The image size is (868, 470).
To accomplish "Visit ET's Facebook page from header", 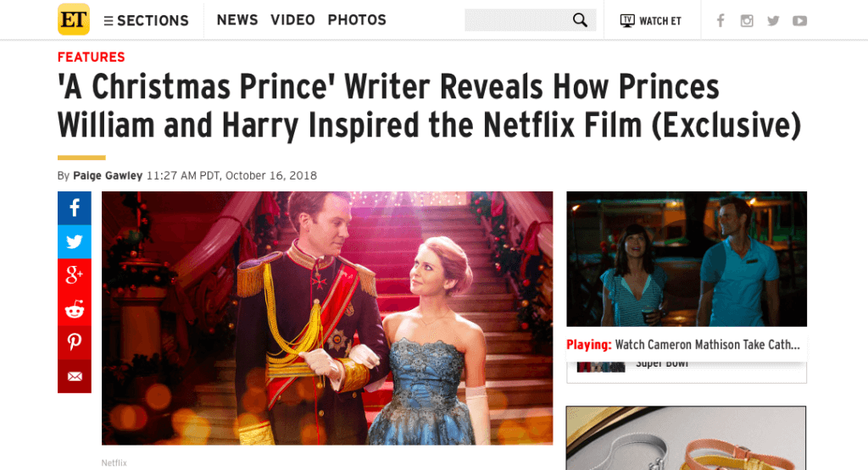I will [x=721, y=20].
